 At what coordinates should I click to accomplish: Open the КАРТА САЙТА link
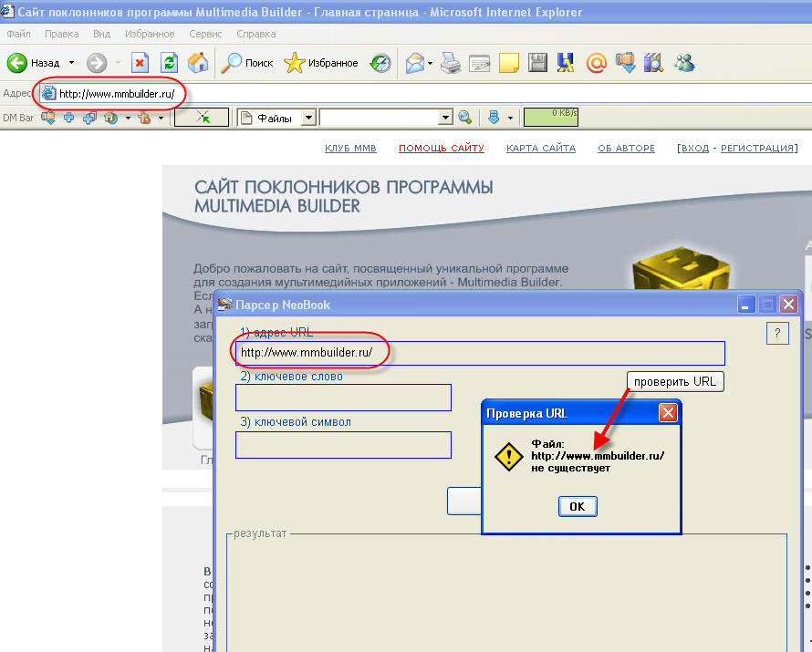[541, 148]
